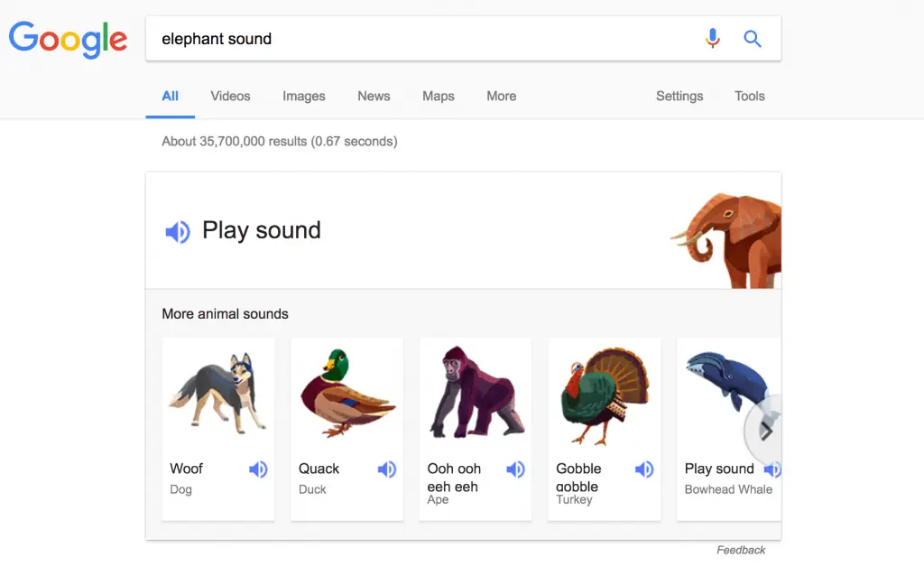Click the Woof label
924x576 pixels.
click(186, 469)
